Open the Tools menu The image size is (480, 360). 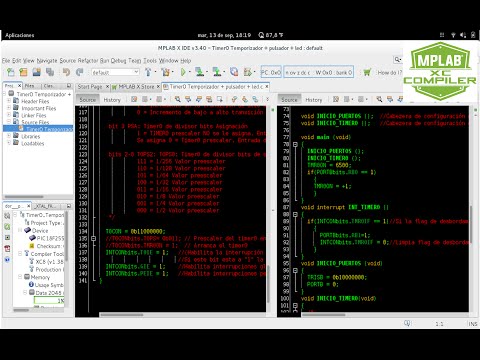click(x=150, y=60)
